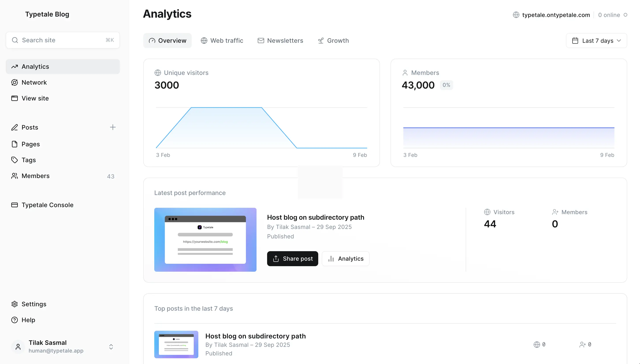Viewport: 640px width, 364px height.
Task: Click the Network icon in the sidebar
Action: pos(15,82)
